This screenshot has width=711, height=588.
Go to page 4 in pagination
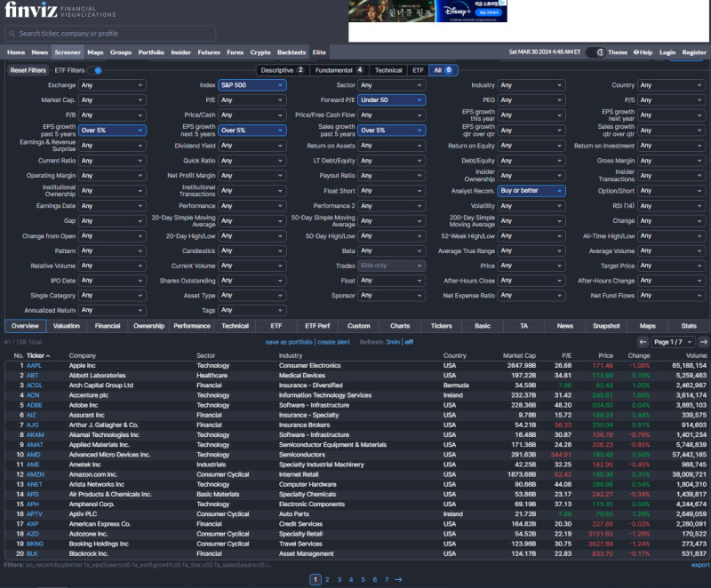click(351, 579)
